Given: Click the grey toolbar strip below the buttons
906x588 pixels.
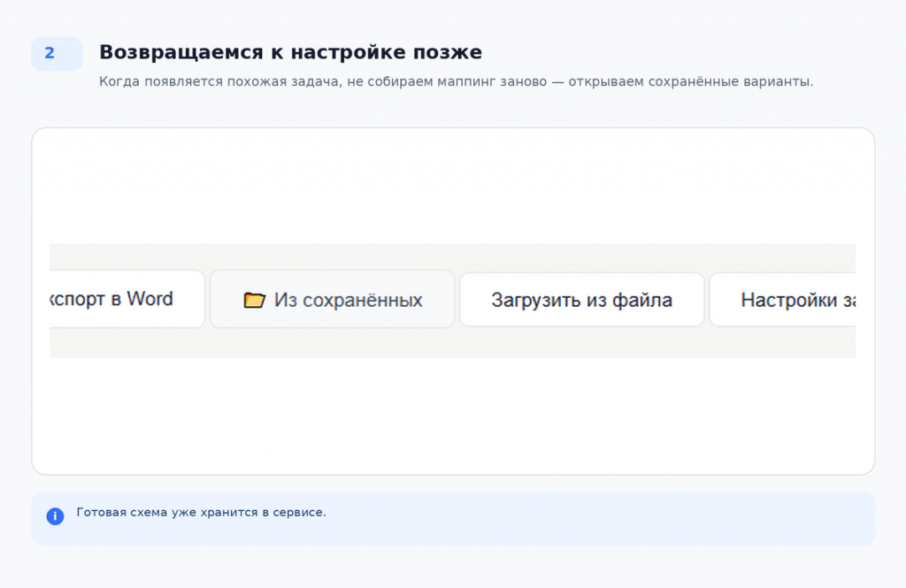Looking at the screenshot, I should click(452, 344).
